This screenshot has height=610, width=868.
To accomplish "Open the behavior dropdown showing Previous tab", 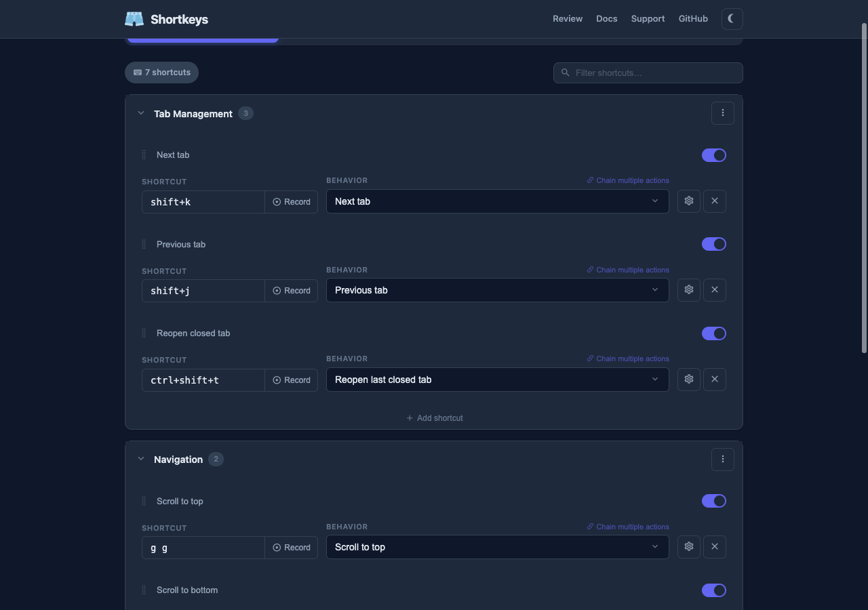I will point(497,290).
